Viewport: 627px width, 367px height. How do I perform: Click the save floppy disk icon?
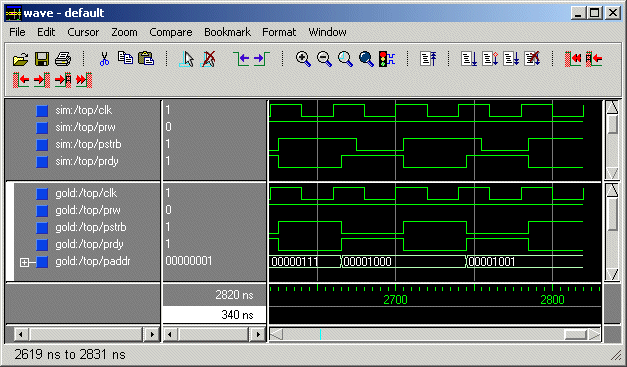[42, 59]
